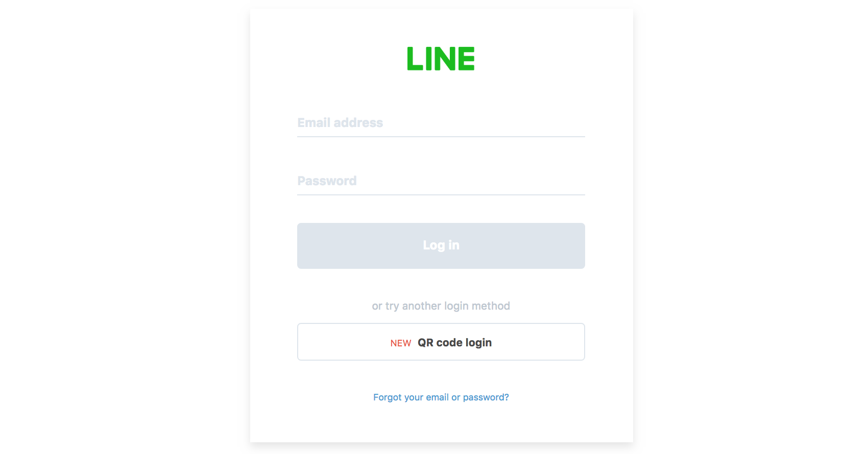Click the red NEW badge
The image size is (868, 454).
click(x=401, y=343)
